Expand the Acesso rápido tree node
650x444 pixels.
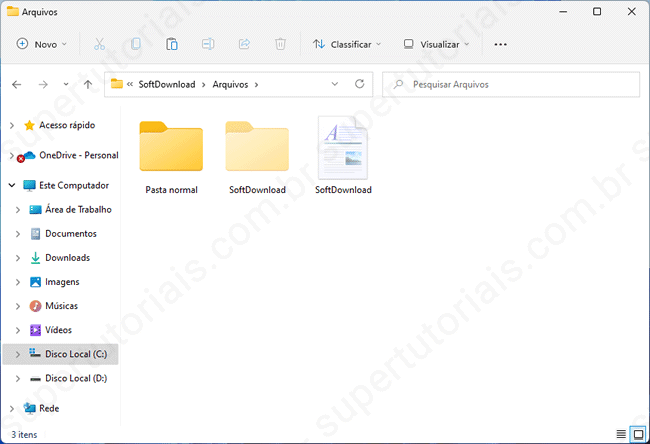[x=11, y=126]
